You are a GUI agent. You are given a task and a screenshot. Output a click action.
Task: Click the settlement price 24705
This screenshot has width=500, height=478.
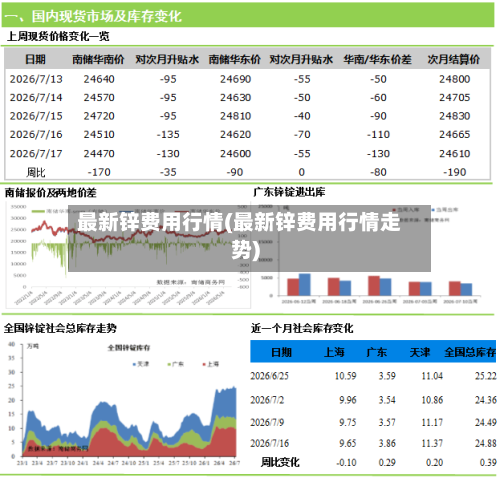click(x=455, y=97)
